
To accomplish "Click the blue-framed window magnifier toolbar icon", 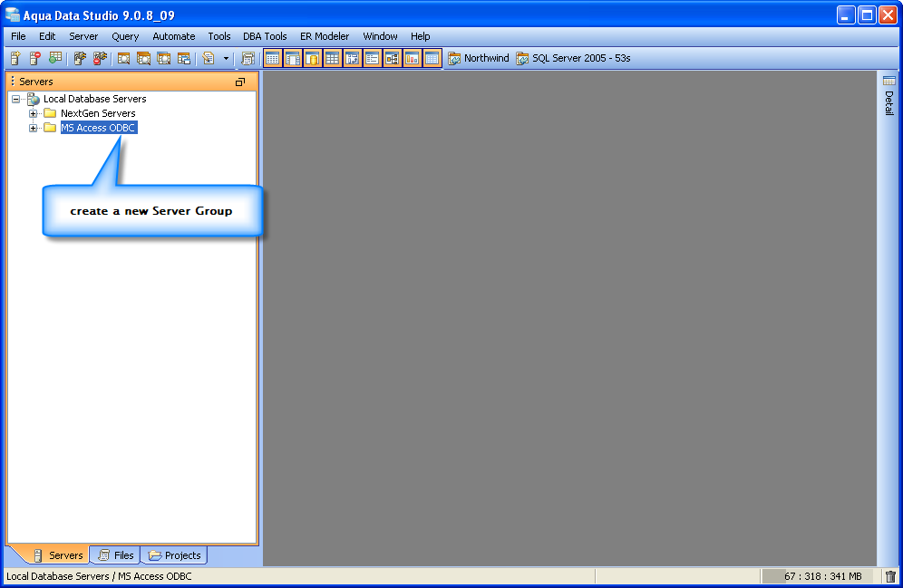I will click(163, 58).
